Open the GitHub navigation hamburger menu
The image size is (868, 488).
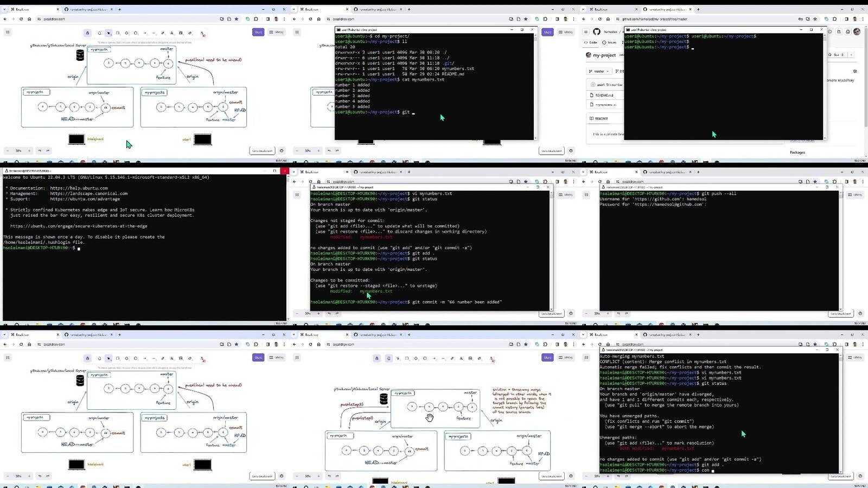click(x=586, y=32)
